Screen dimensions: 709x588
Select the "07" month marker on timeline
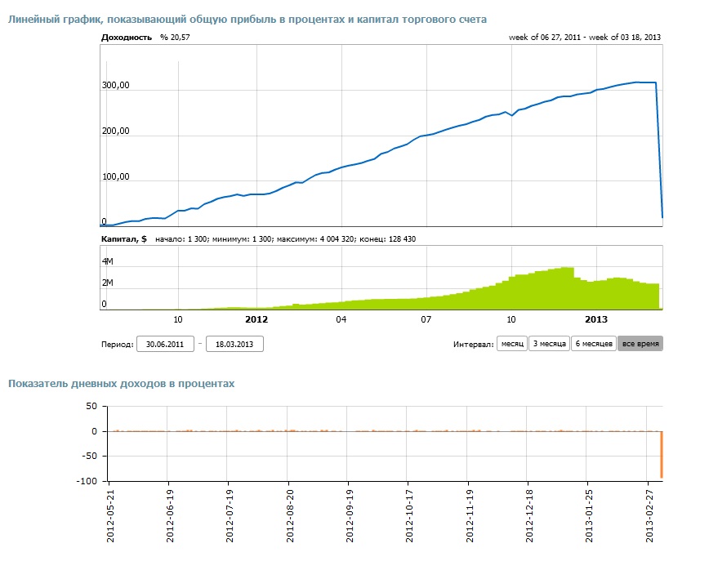click(x=426, y=319)
